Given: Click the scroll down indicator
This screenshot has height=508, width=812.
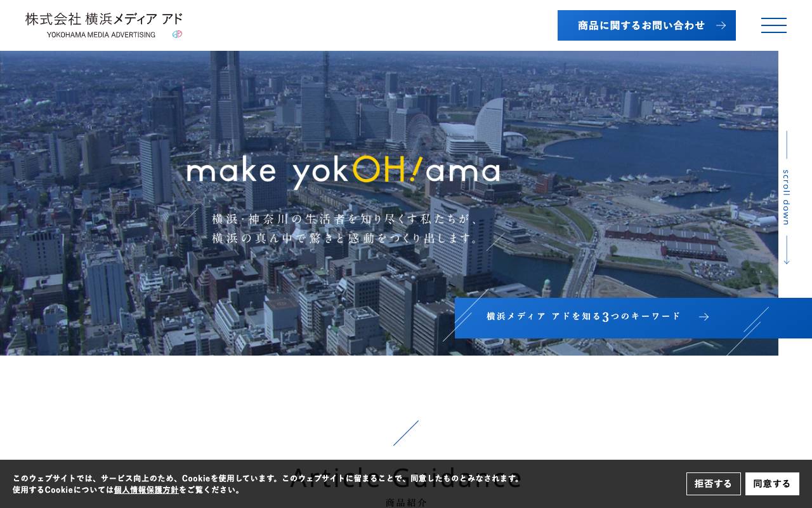Looking at the screenshot, I should point(787,197).
